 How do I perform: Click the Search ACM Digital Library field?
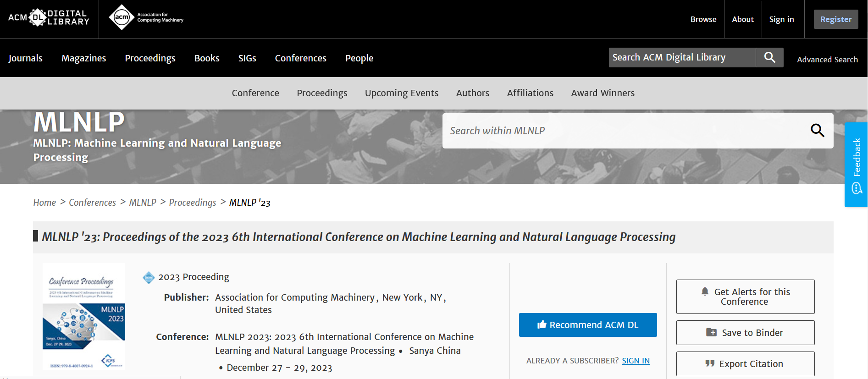coord(681,58)
